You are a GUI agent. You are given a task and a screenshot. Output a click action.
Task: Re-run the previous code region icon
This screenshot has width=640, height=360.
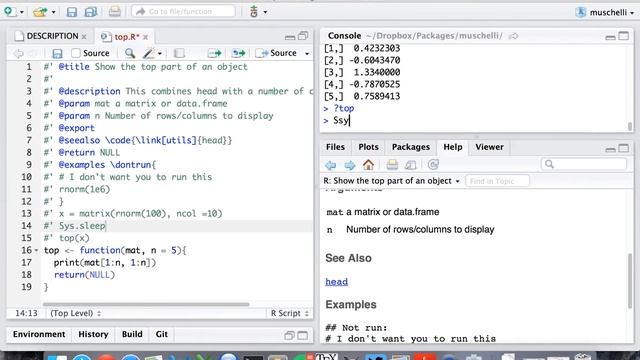coord(238,53)
